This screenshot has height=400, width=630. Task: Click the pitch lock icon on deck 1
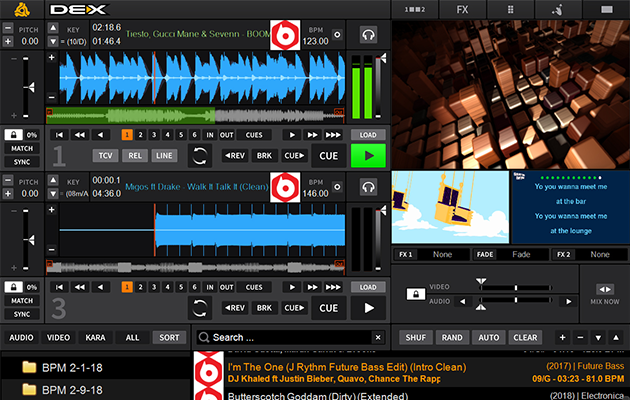(14, 134)
